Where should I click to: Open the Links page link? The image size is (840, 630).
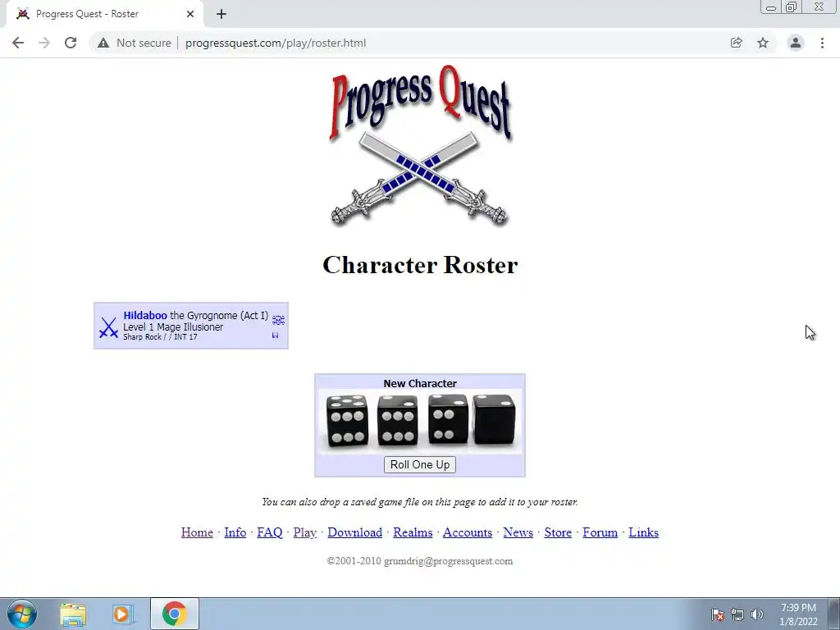tap(643, 532)
